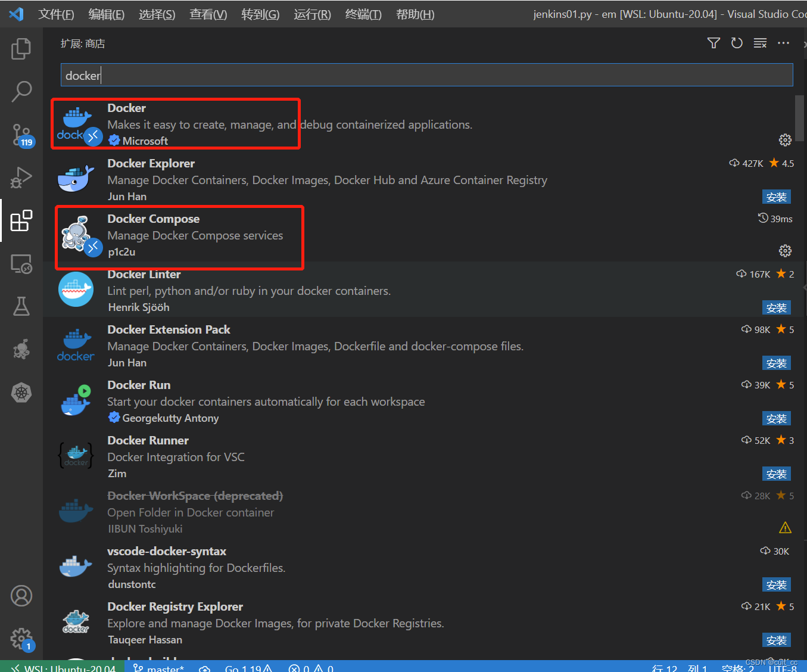The width and height of the screenshot is (807, 672).
Task: Click errors and warnings status counter
Action: pyautogui.click(x=311, y=667)
